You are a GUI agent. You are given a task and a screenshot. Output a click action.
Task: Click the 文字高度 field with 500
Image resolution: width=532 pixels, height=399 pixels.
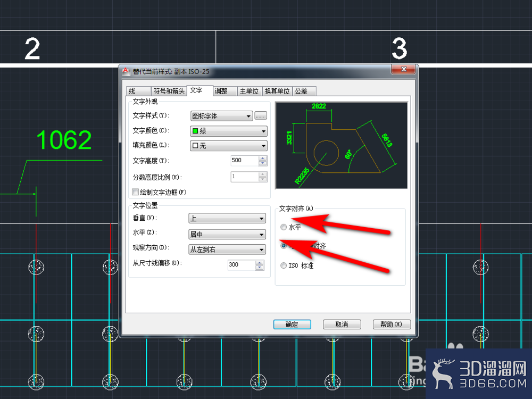[x=245, y=161]
